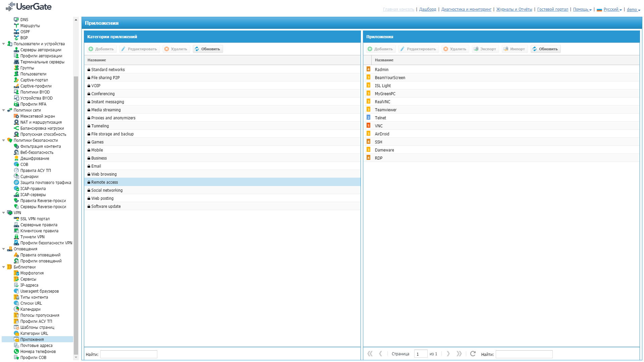644x362 pixels.
Task: Click Обновить button in categories panel
Action: [x=208, y=49]
